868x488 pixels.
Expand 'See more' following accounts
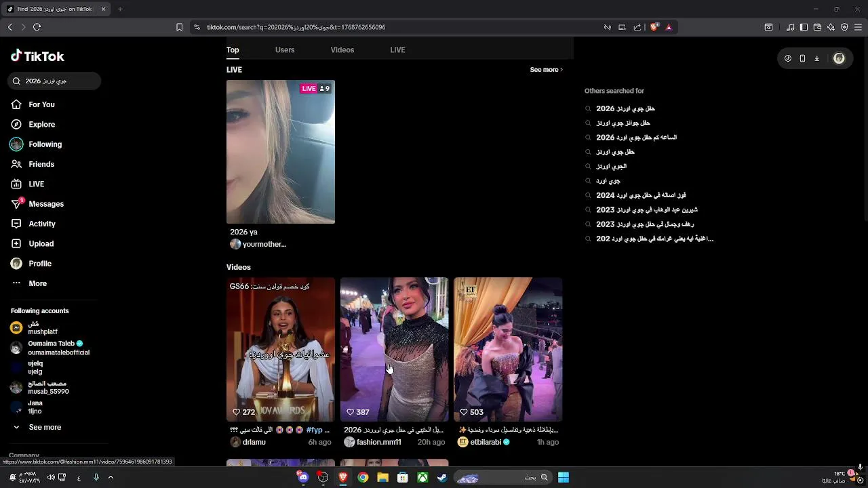37,427
